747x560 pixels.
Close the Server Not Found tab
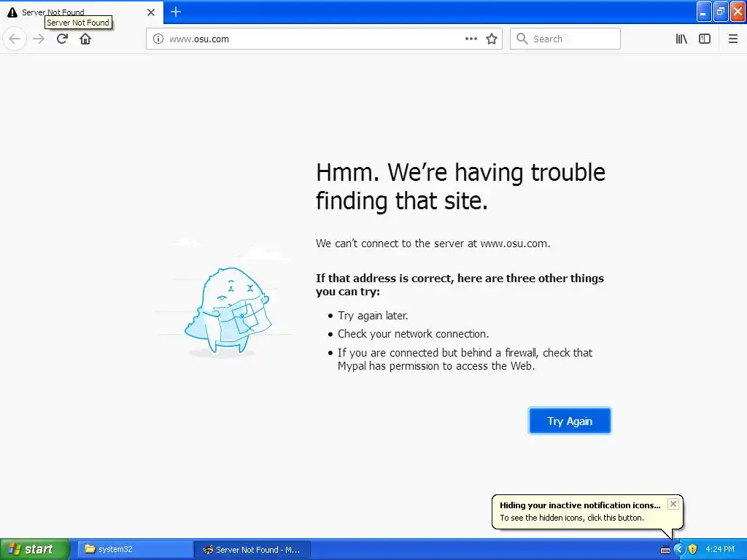click(151, 12)
